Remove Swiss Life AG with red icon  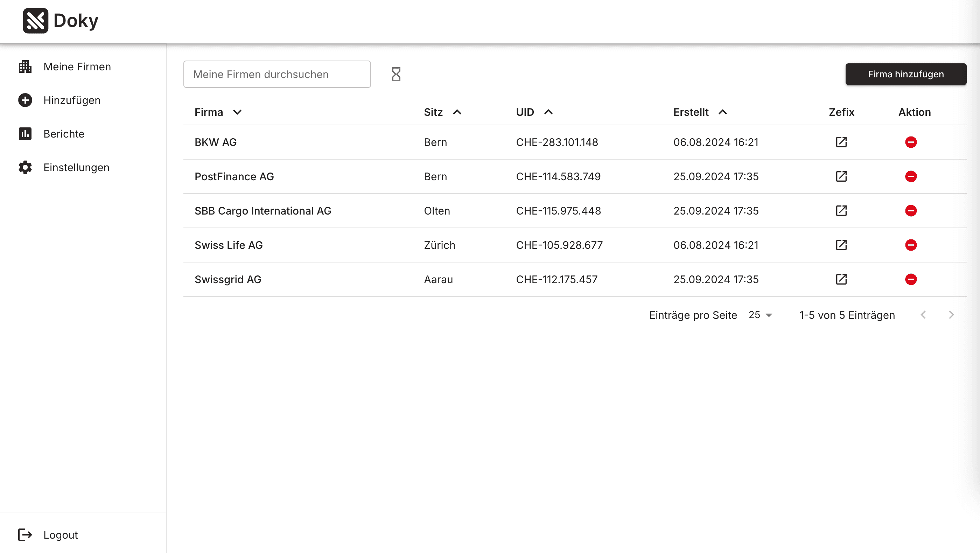click(x=911, y=245)
